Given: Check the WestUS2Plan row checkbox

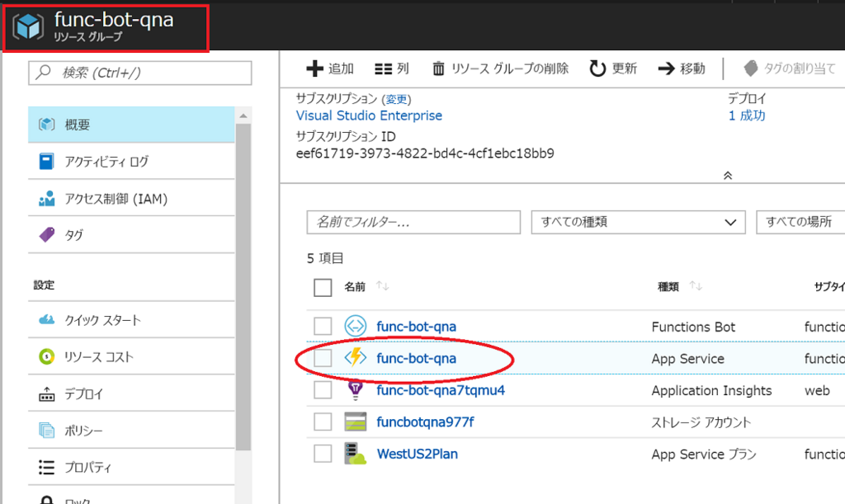Looking at the screenshot, I should point(323,454).
